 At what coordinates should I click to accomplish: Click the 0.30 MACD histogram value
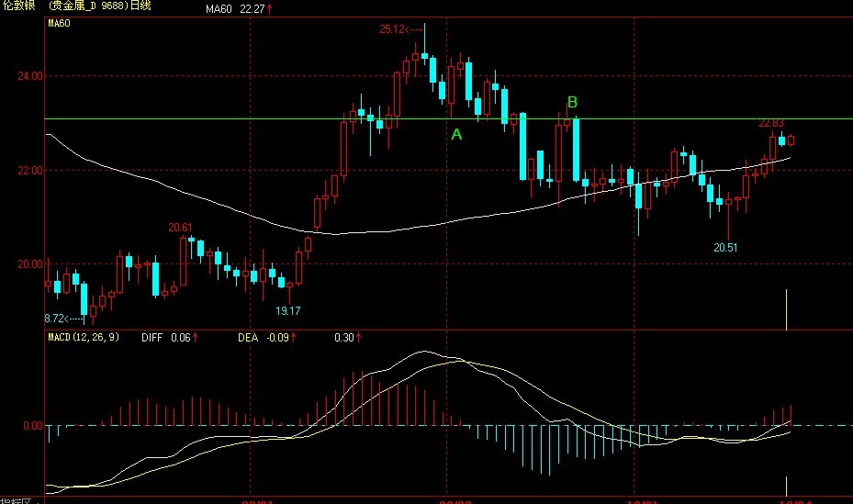tap(348, 338)
